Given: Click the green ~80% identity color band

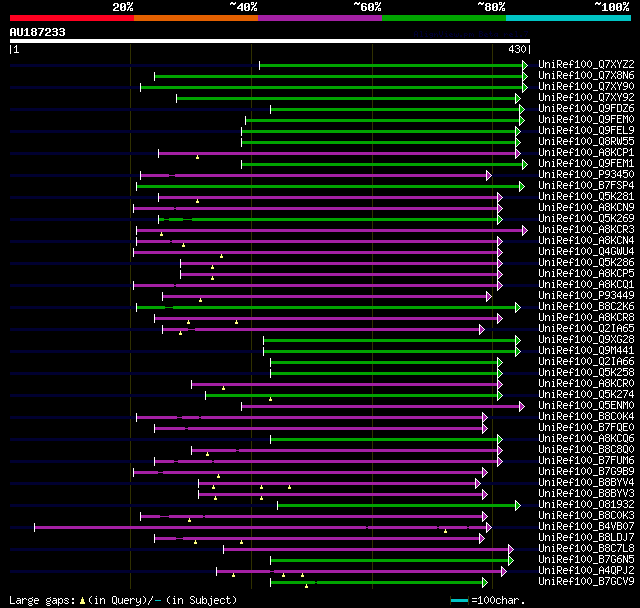Looking at the screenshot, I should 444,18.
